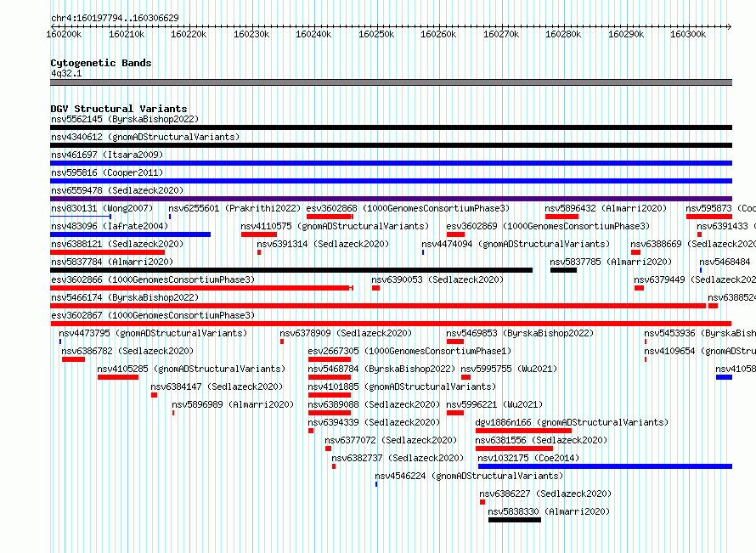
Task: Open nsv6384147 (Sedlazeck2020) label
Action: point(217,387)
